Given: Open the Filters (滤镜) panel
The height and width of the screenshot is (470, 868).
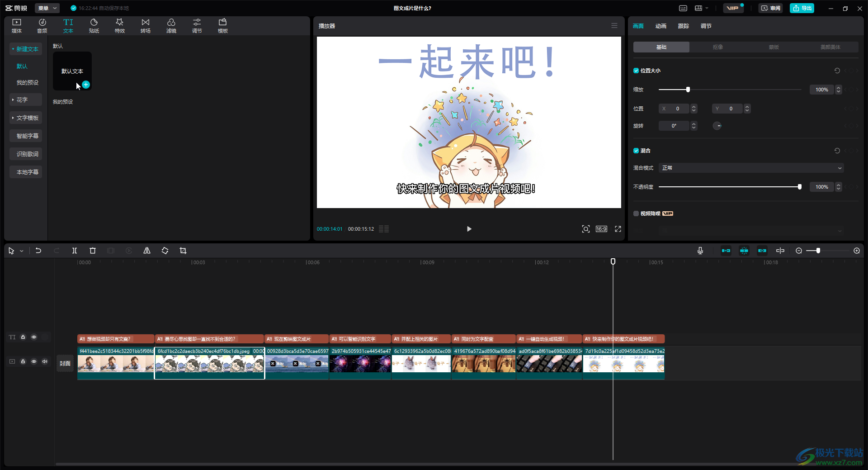Looking at the screenshot, I should coord(171,26).
